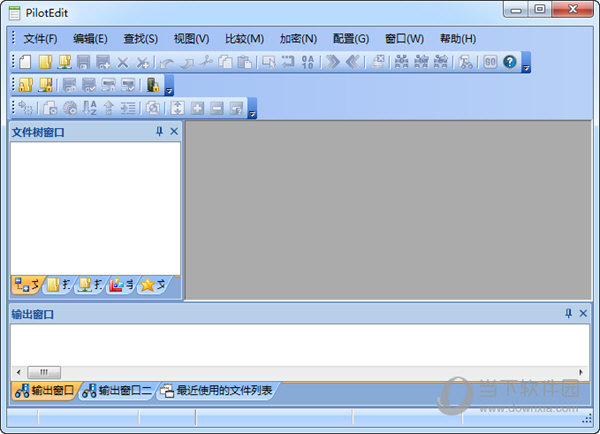Click the Redo arrow icon
600x434 pixels.
187,62
